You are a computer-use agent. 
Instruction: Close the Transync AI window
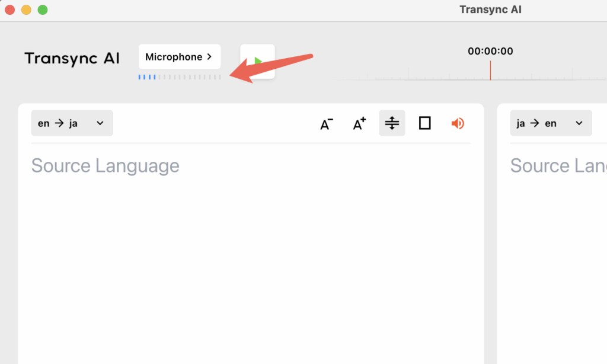tap(10, 10)
